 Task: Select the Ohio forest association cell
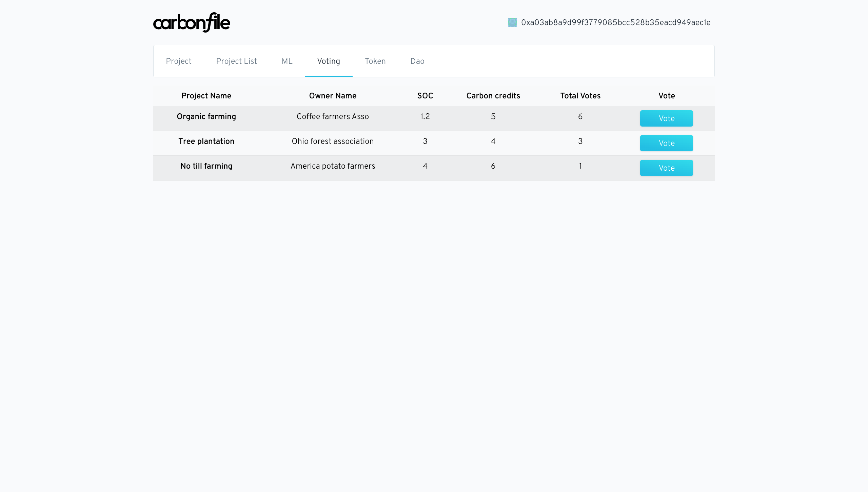tap(333, 141)
